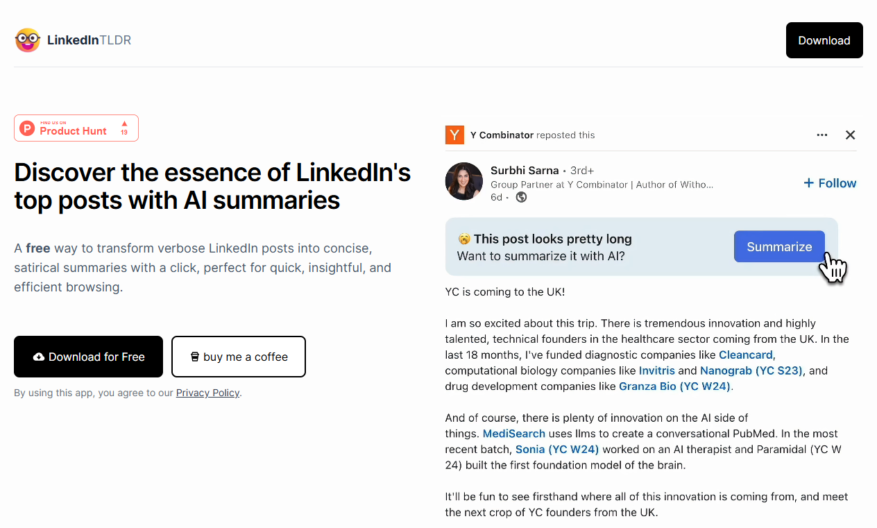Image resolution: width=877 pixels, height=528 pixels.
Task: Open the Nanograb (YC S23) link
Action: [x=751, y=370]
